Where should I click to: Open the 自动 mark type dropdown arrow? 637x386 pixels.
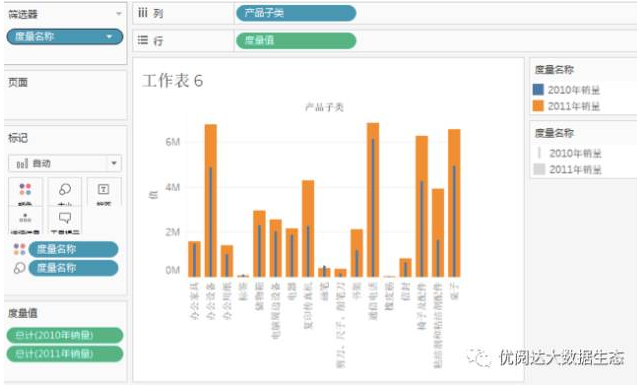pyautogui.click(x=114, y=163)
